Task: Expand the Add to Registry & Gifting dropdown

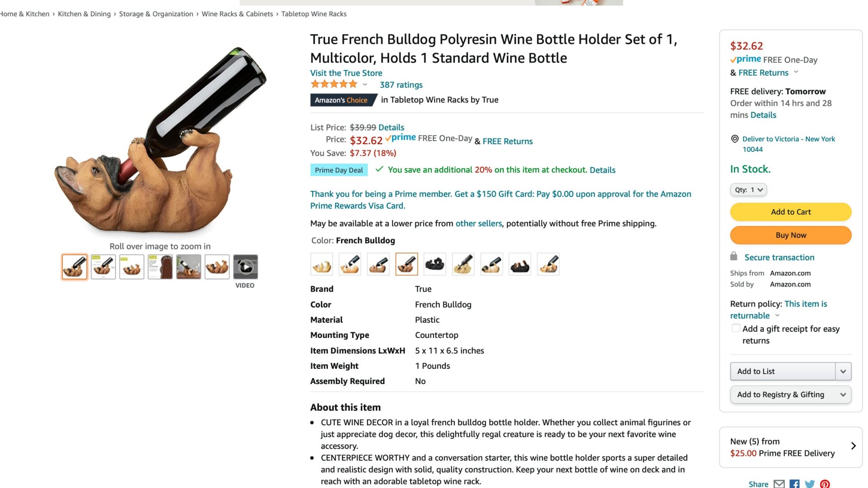Action: [x=843, y=394]
